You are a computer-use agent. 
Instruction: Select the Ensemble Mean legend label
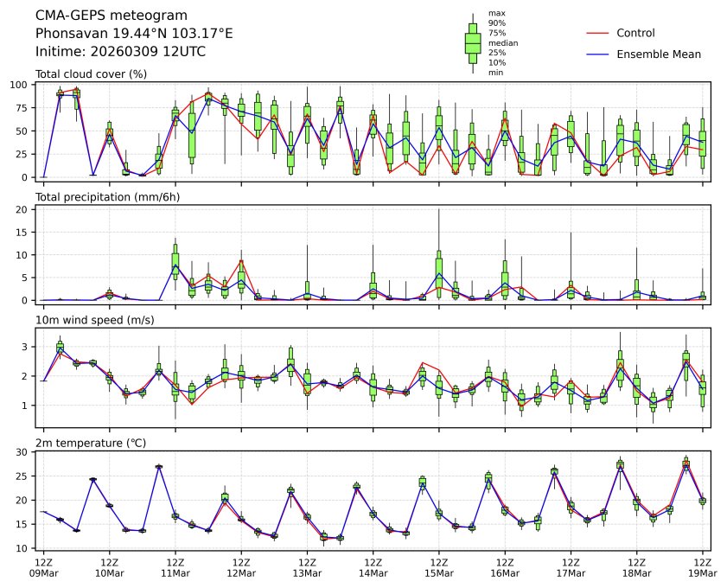tap(658, 54)
